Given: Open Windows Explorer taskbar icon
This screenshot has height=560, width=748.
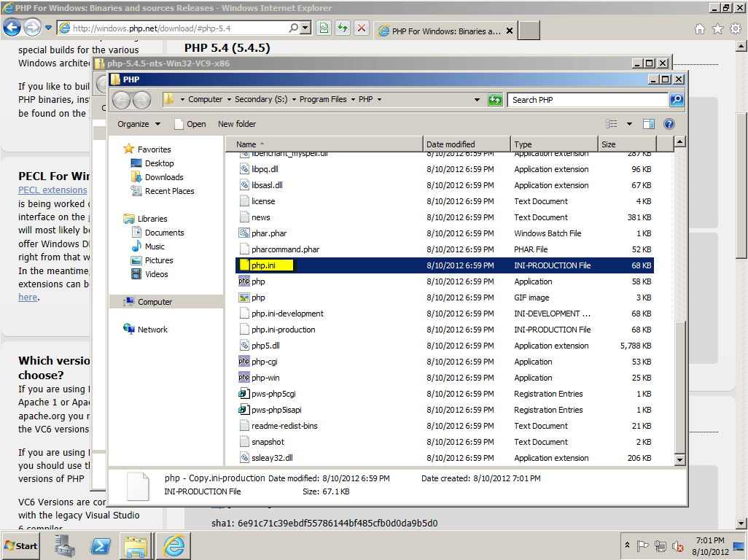Looking at the screenshot, I should [136, 546].
